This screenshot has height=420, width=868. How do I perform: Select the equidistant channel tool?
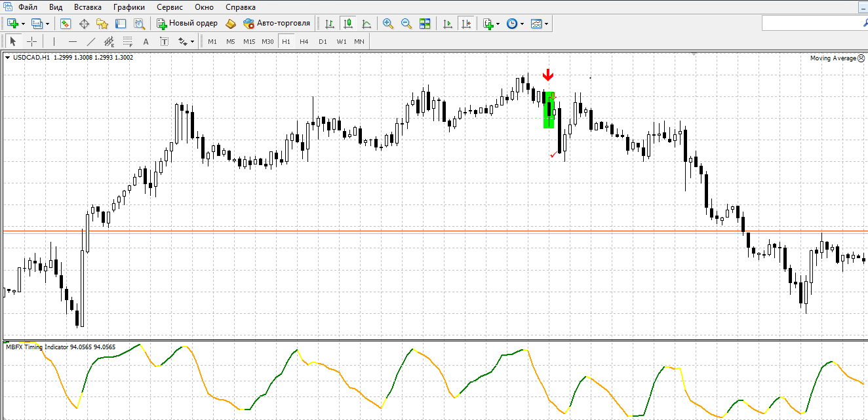(x=109, y=41)
